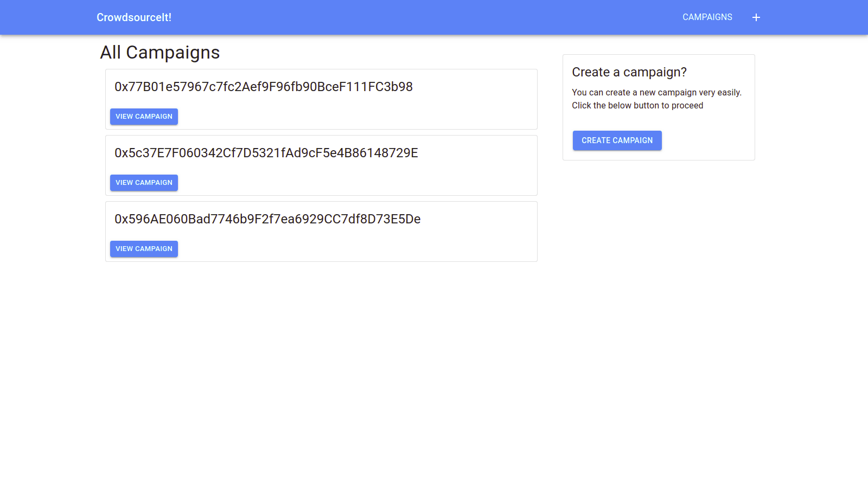This screenshot has height=488, width=868.
Task: View campaign 0x77B01e57967c7fc2Aef9F96fb90BceF111FC3b98
Action: point(144,117)
